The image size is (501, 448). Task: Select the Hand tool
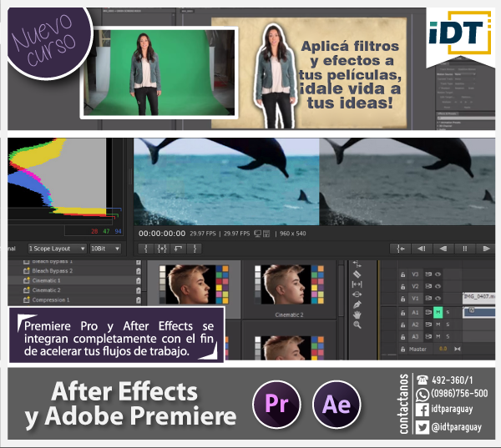[357, 315]
